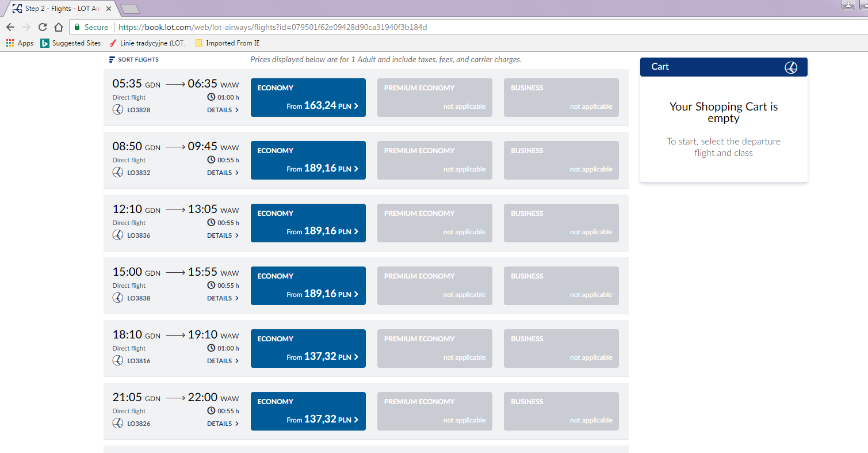Expand DETAILS for flight LO3826
The width and height of the screenshot is (868, 453).
coord(223,424)
